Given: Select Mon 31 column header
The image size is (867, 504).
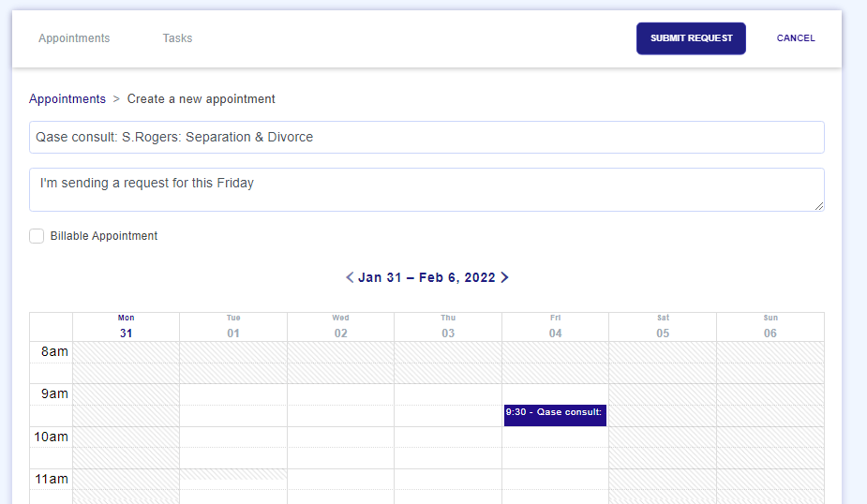Looking at the screenshot, I should coord(127,327).
